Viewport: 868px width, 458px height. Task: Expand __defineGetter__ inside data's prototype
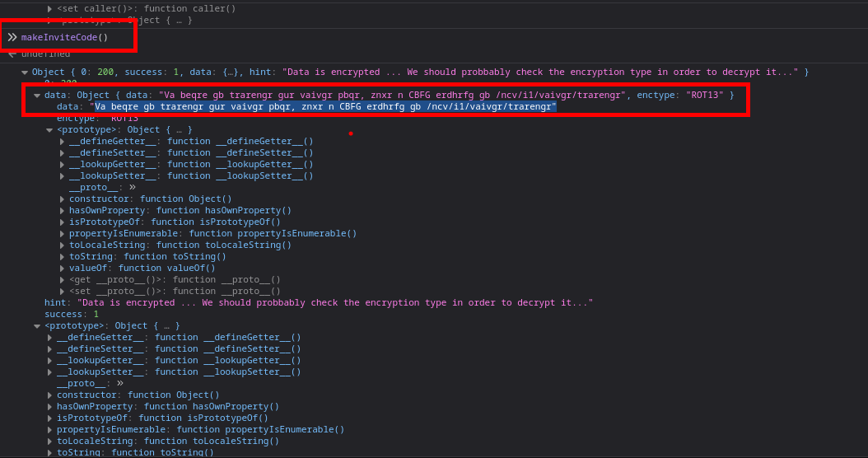(x=63, y=142)
